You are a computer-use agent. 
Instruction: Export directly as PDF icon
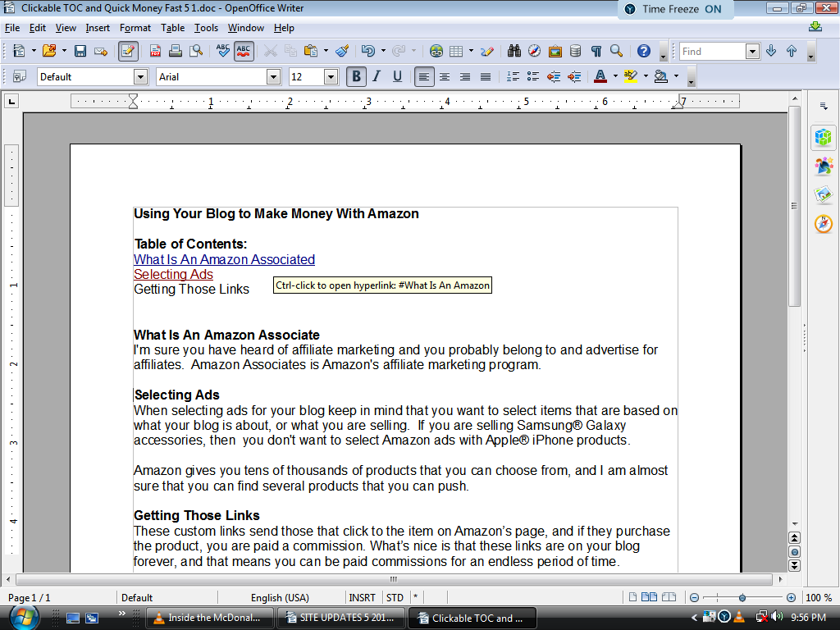click(155, 51)
